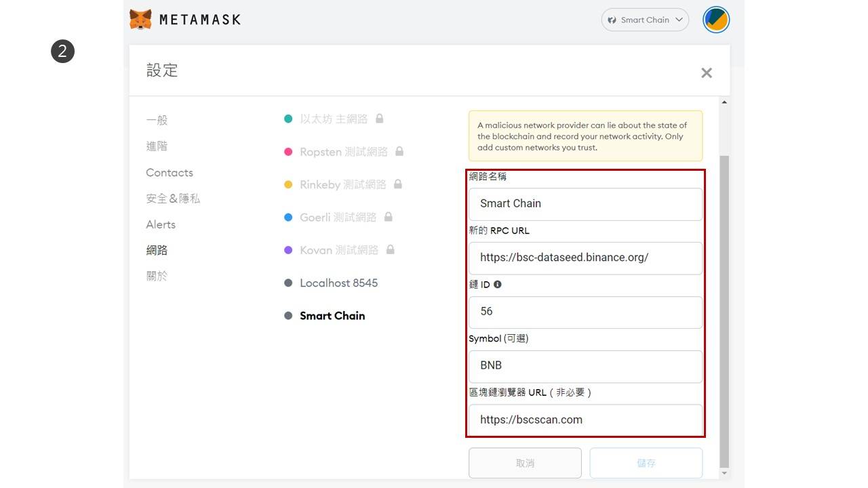Open the Smart Chain network dropdown
Screen dimensions: 868x488
tap(644, 20)
